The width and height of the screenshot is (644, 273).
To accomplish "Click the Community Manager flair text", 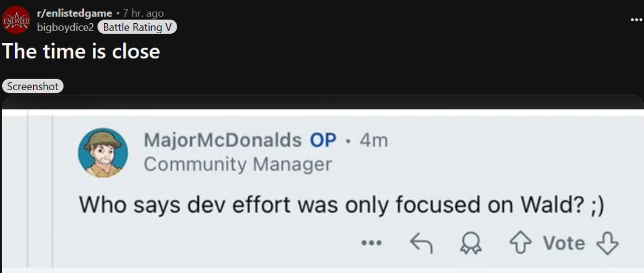I will (238, 165).
